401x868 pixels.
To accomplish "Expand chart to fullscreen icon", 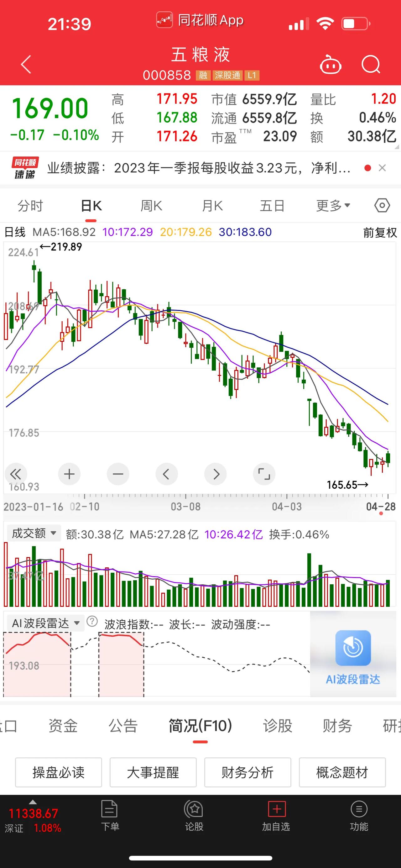I will pos(264,474).
